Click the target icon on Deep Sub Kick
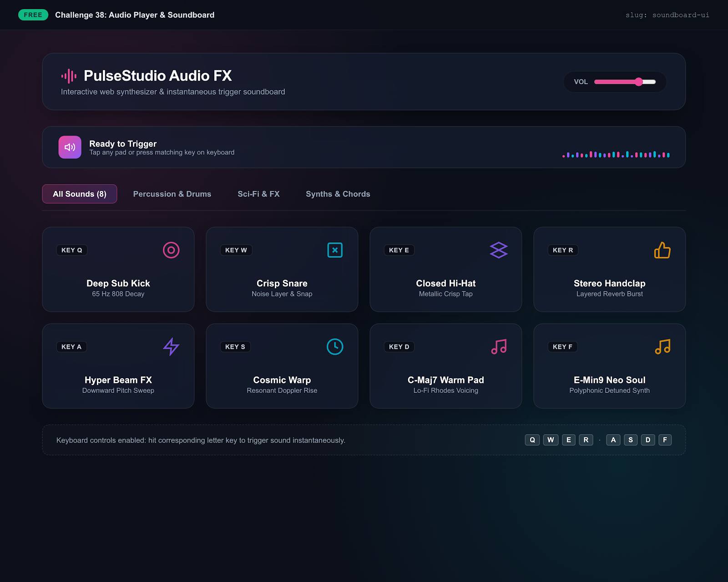This screenshot has height=582, width=728. pos(171,250)
